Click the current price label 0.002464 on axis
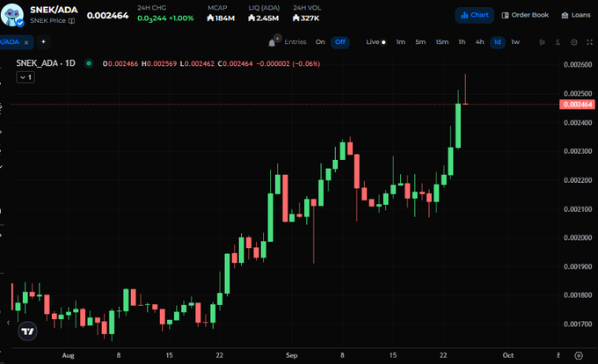 [577, 105]
